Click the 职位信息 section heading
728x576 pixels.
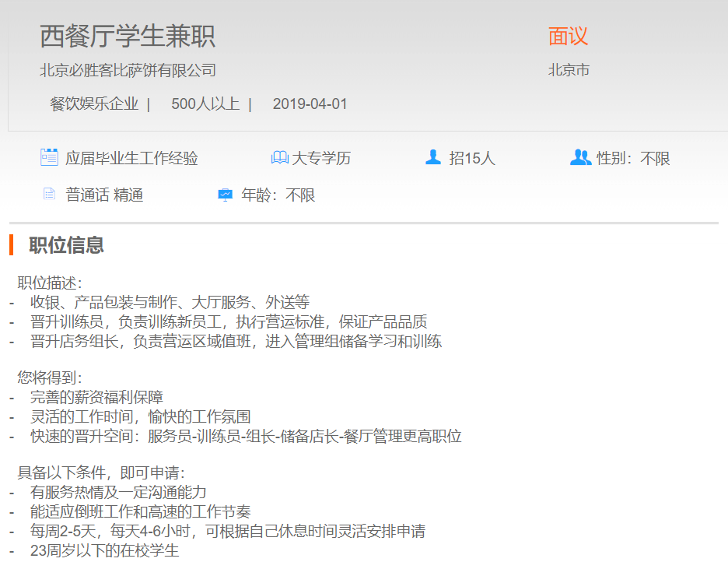pyautogui.click(x=66, y=245)
